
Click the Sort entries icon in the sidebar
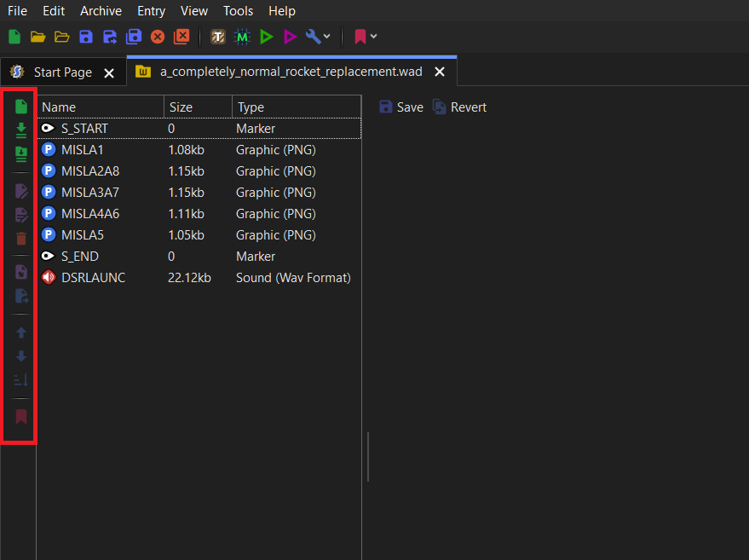click(x=21, y=380)
